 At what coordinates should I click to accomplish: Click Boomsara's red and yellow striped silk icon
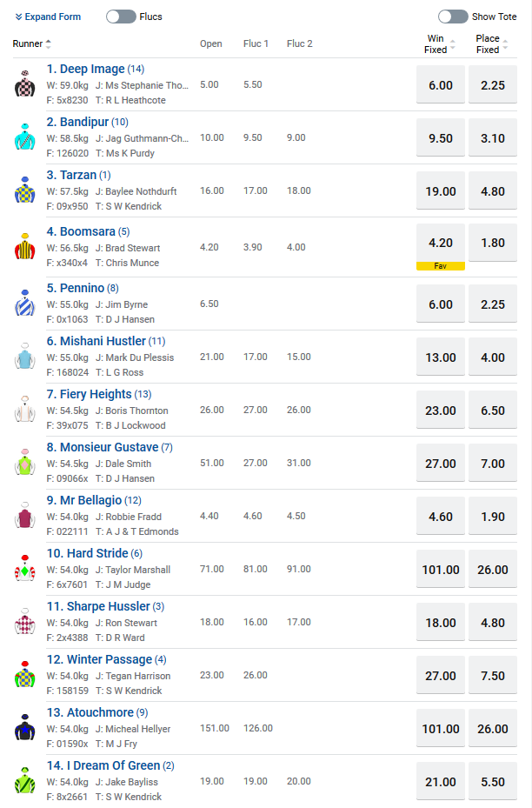[24, 246]
